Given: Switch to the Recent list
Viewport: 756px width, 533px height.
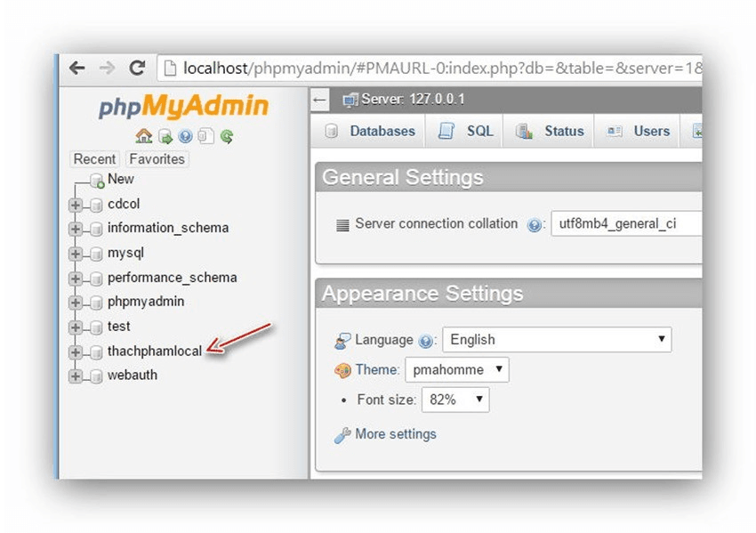Looking at the screenshot, I should [94, 159].
